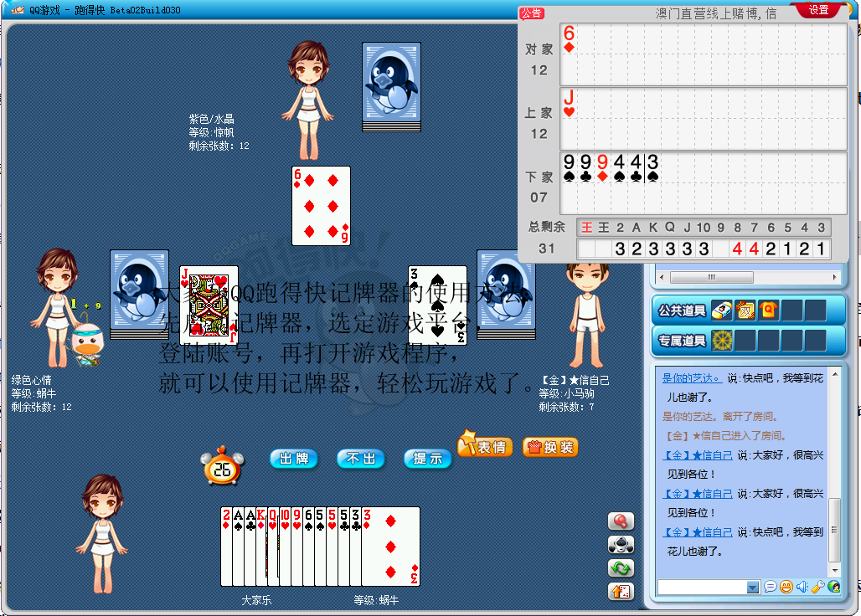
Task: Click the last 【金】★信自己 link in chat
Action: [698, 531]
